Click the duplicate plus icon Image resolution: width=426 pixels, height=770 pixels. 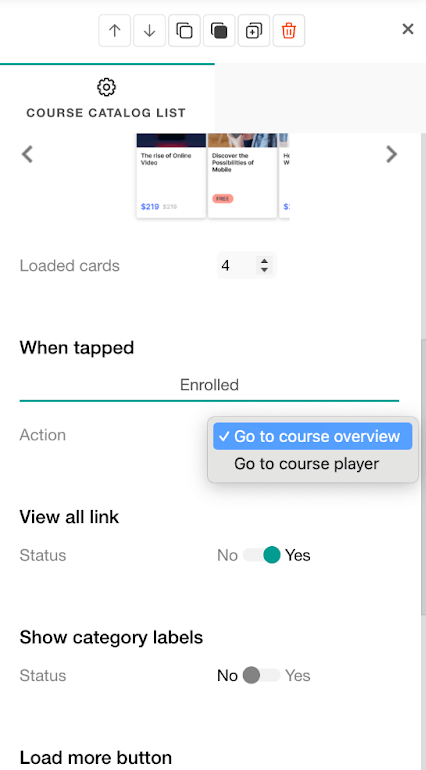coord(254,31)
